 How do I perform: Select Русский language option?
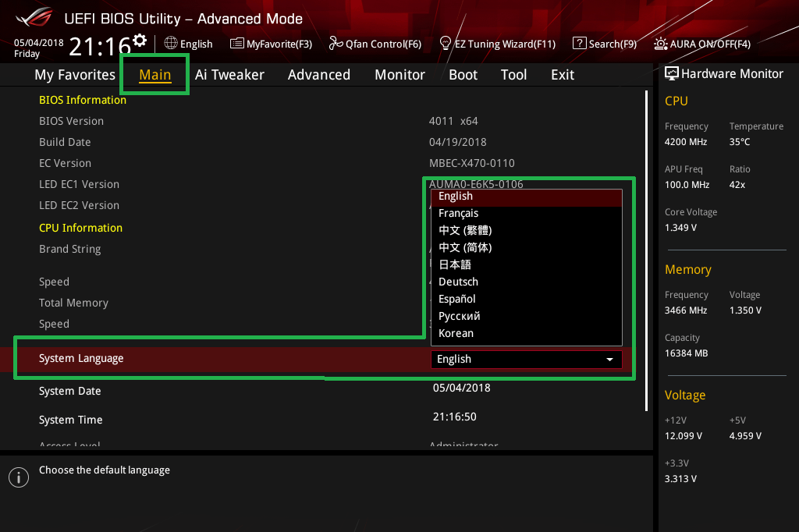click(527, 316)
